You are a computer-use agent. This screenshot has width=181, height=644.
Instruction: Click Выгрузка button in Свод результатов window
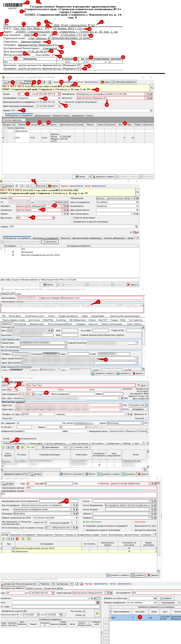(62, 584)
